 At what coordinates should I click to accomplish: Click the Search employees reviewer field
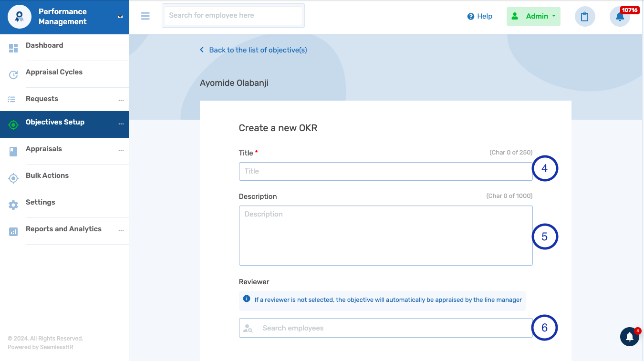coord(385,328)
